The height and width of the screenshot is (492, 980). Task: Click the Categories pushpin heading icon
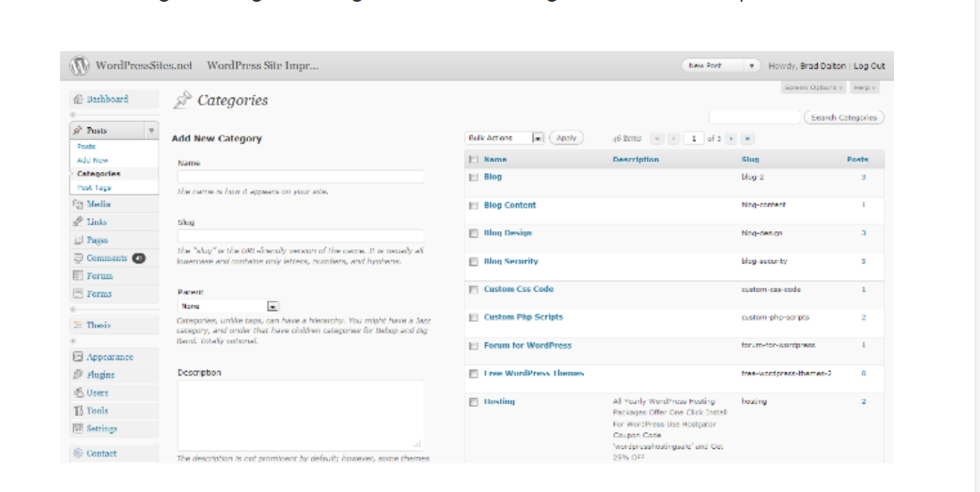pyautogui.click(x=182, y=100)
